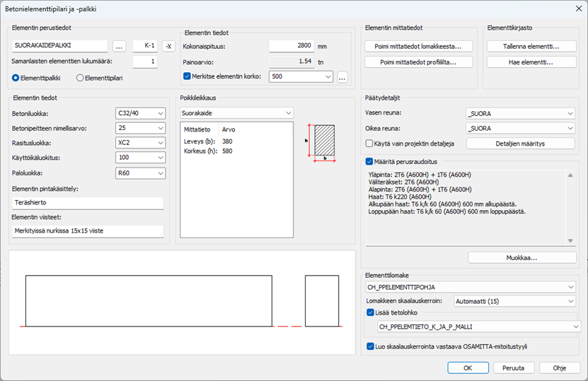
Task: Expand Rasitusluokka XC2 dropdown
Action: tap(140, 142)
